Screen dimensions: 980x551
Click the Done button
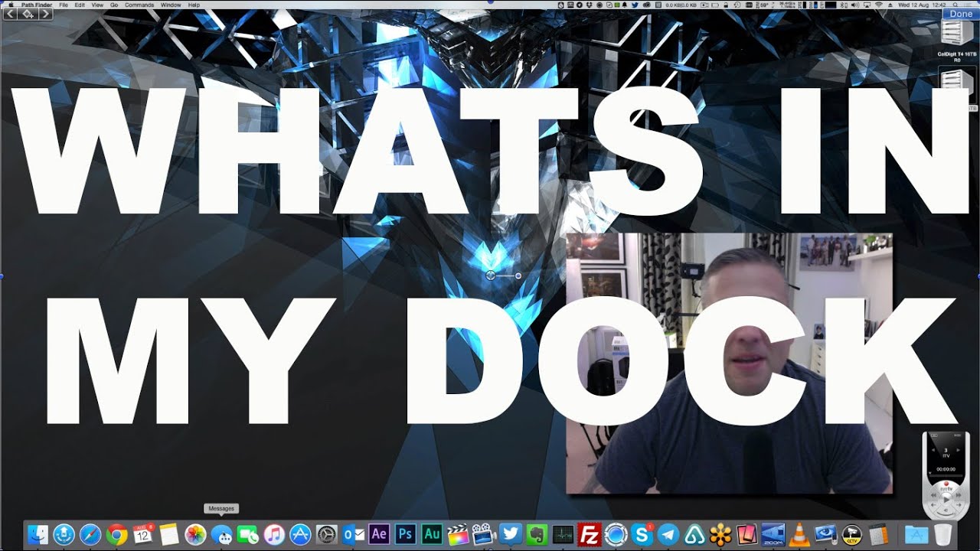pyautogui.click(x=960, y=14)
